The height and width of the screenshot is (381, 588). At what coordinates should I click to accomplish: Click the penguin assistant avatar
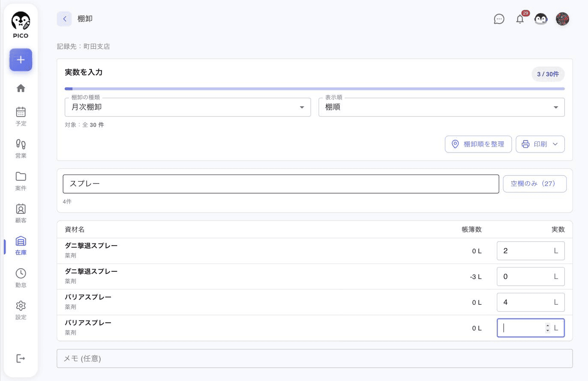(541, 19)
